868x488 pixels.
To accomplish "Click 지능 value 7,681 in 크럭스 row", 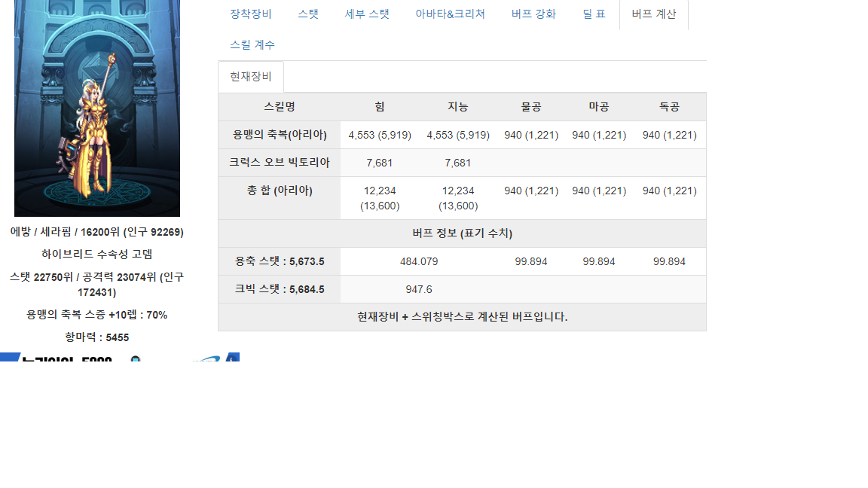I will [x=458, y=163].
